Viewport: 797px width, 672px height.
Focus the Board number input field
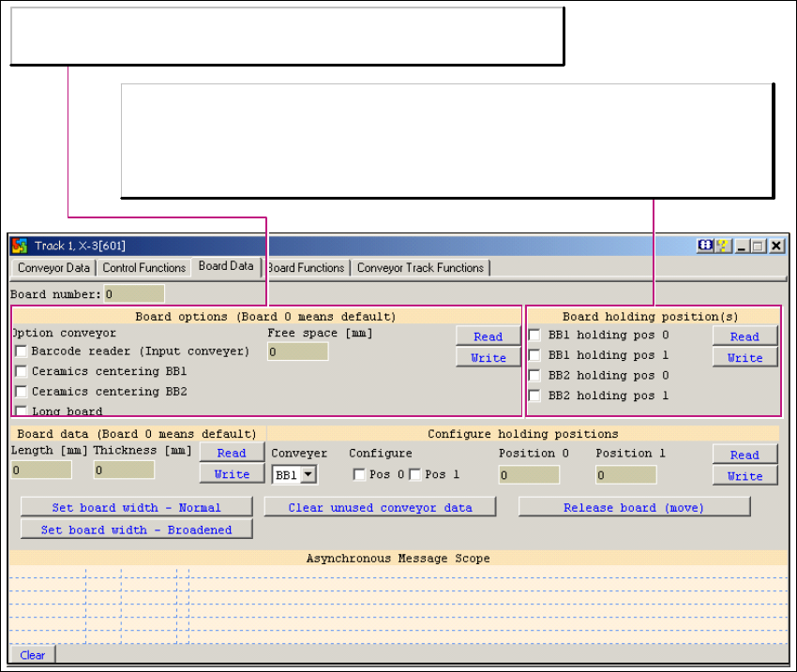[133, 294]
